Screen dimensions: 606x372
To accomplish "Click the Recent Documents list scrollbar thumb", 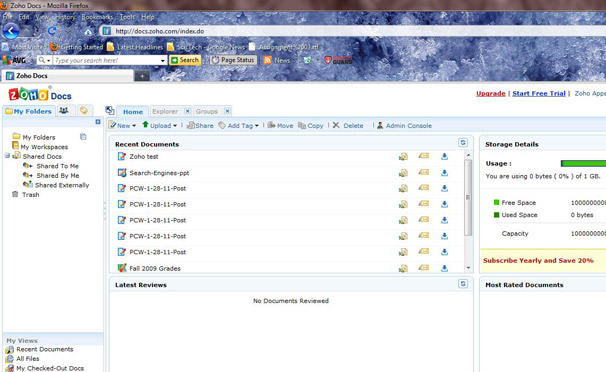I will coord(468,197).
